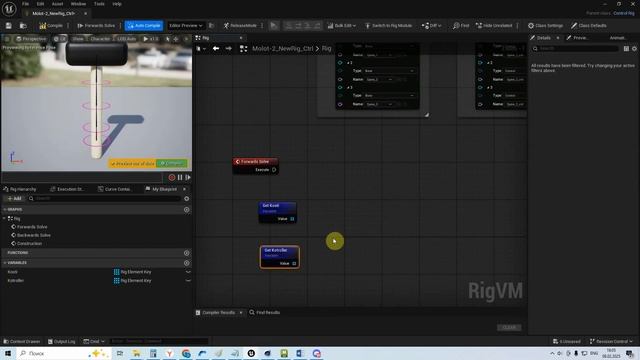Image resolution: width=640 pixels, height=360 pixels.
Task: Click the My Blueprint search field
Action: [104, 198]
